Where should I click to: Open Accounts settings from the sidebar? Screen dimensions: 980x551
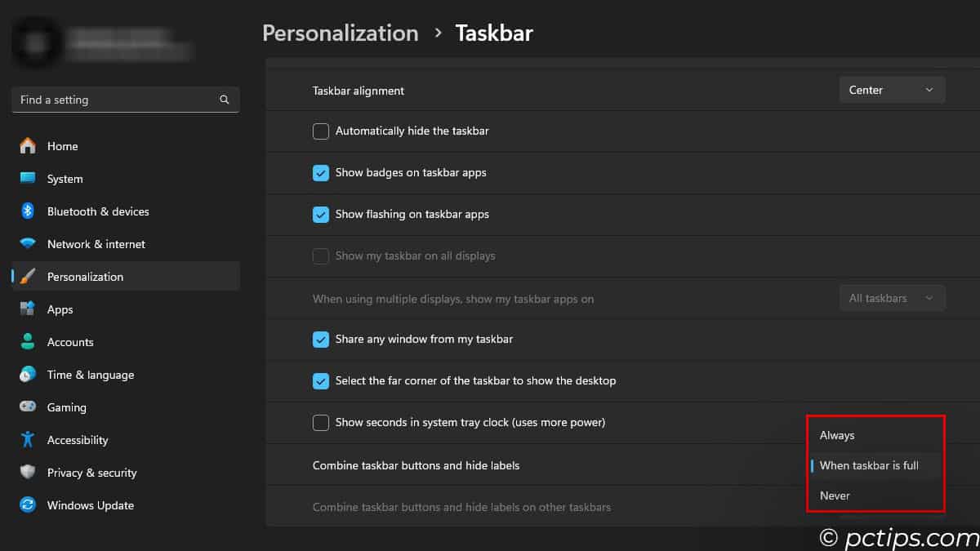click(x=69, y=342)
